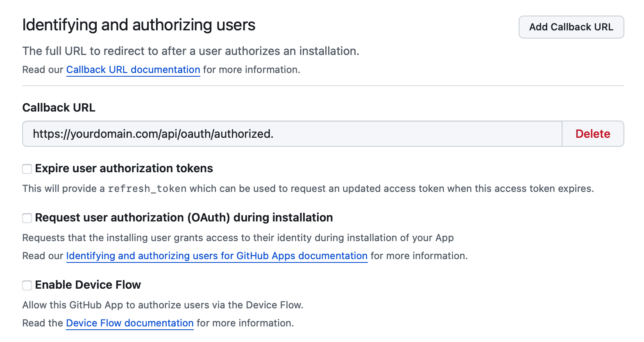Click the "Expire user authorization tokens" label text
The height and width of the screenshot is (342, 644).
(124, 169)
